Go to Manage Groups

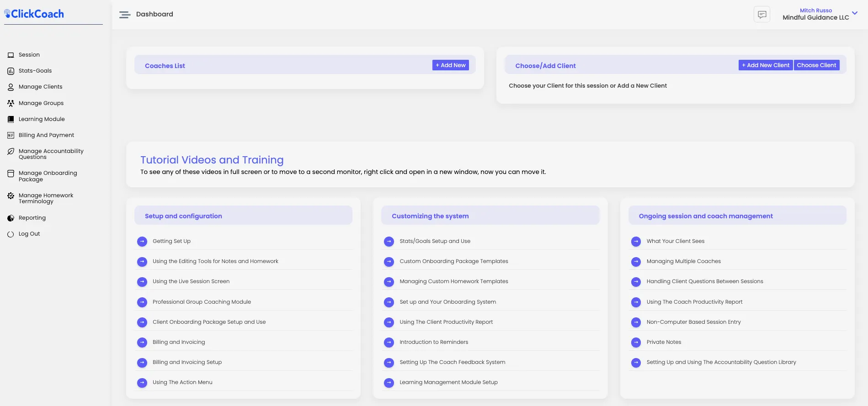[x=41, y=103]
